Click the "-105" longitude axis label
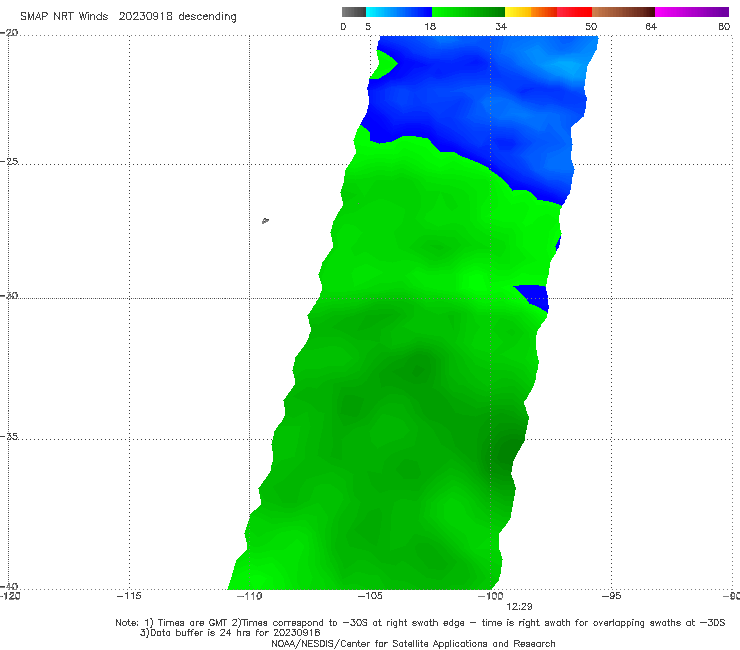 coord(370,596)
